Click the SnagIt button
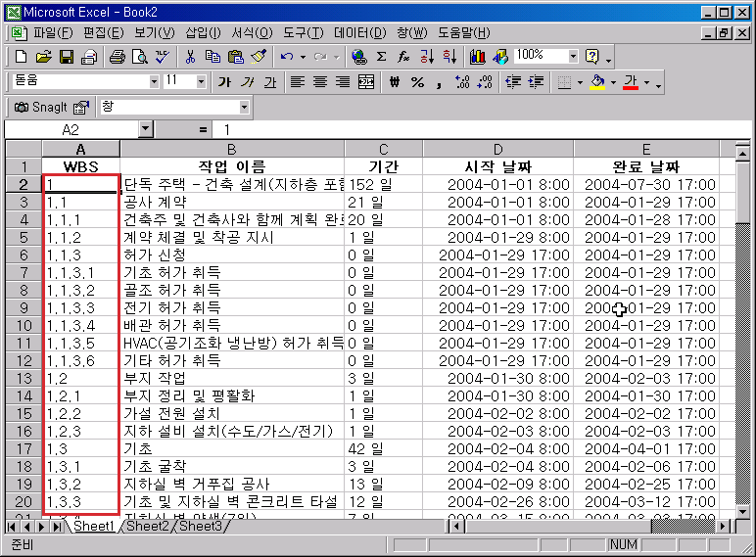The height and width of the screenshot is (557, 756). click(x=42, y=107)
